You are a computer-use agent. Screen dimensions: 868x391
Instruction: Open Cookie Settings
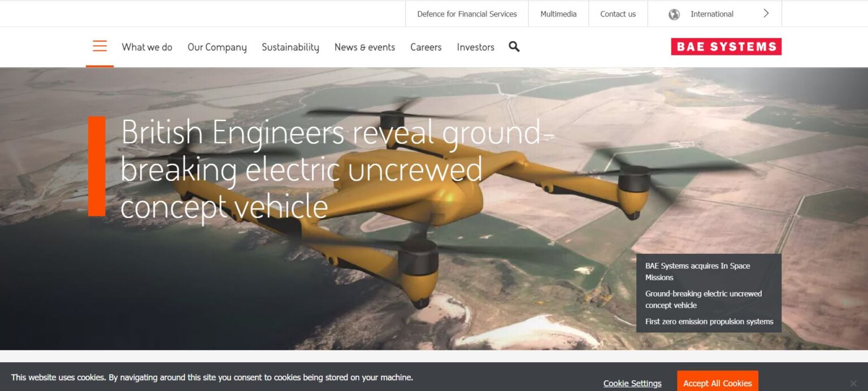pos(632,383)
